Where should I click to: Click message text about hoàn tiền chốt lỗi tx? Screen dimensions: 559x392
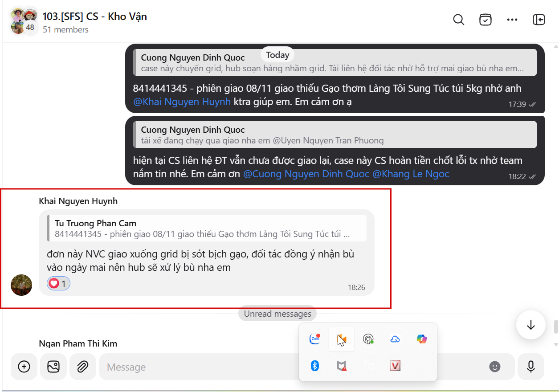pos(328,167)
